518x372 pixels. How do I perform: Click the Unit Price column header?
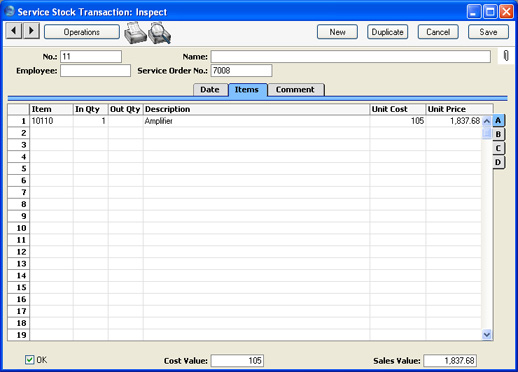(459, 109)
